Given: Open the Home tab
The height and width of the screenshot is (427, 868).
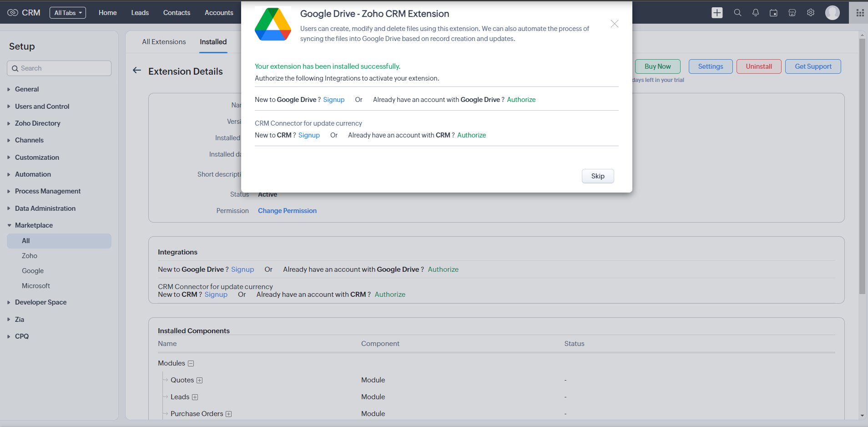Looking at the screenshot, I should click(108, 13).
